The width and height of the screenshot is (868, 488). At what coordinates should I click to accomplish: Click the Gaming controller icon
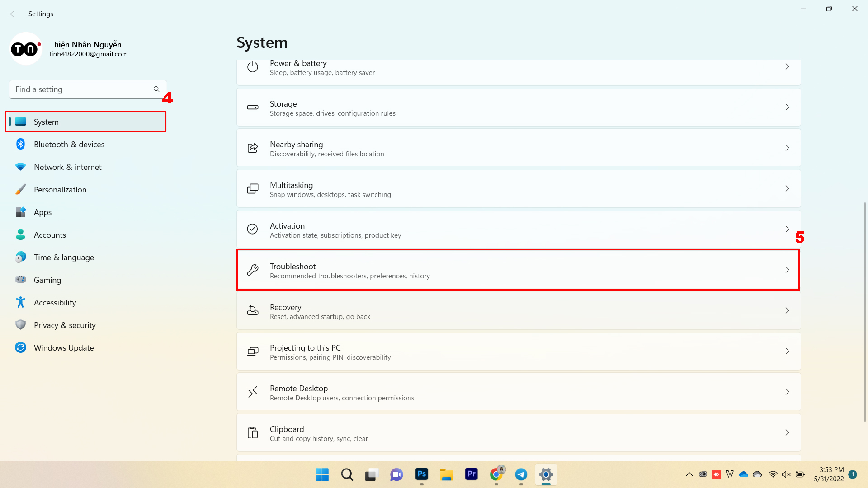[x=20, y=279]
